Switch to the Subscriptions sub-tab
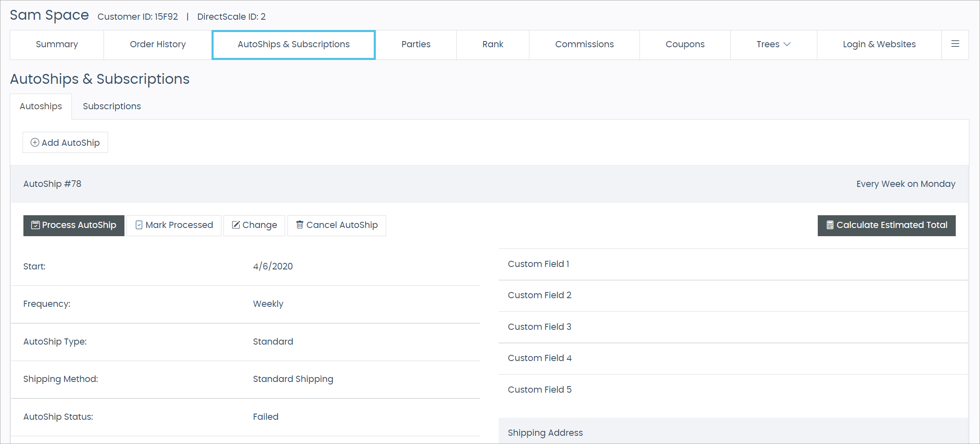 [x=112, y=106]
